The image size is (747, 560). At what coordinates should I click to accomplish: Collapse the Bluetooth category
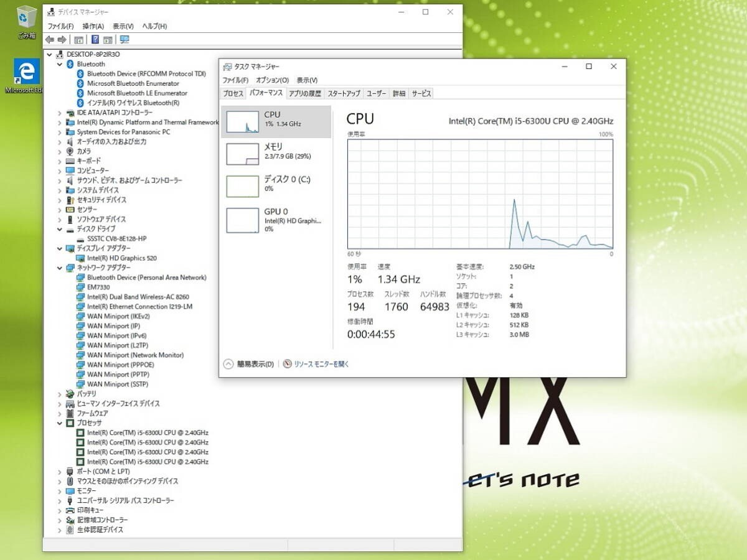coord(60,64)
